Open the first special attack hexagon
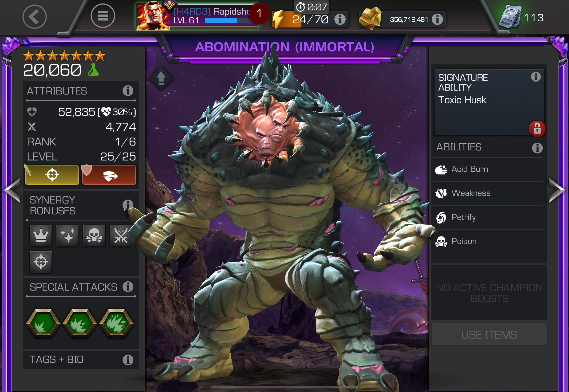Screen dimensions: 569x392 43,323
